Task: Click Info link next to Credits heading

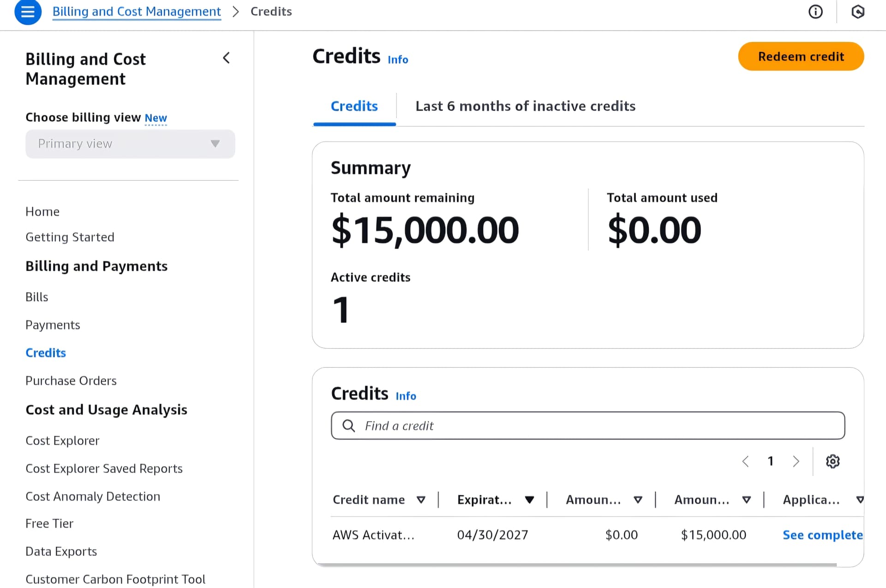Action: [398, 59]
